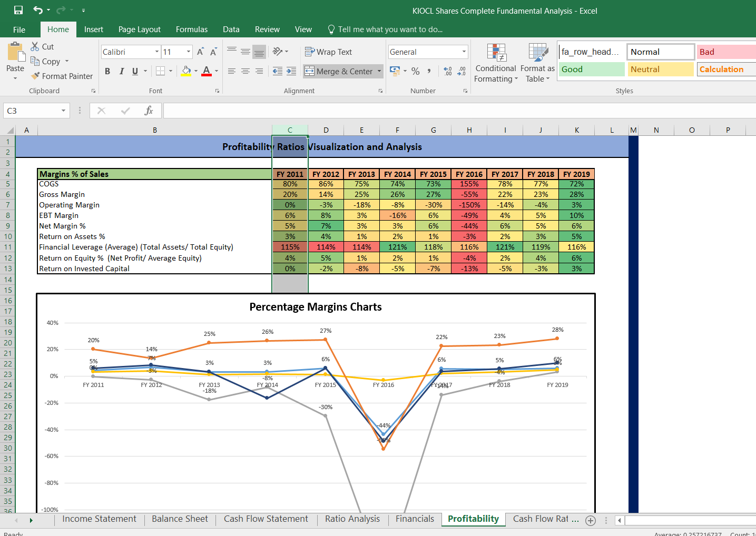756x536 pixels.
Task: Toggle Wrap Text
Action: [x=328, y=52]
